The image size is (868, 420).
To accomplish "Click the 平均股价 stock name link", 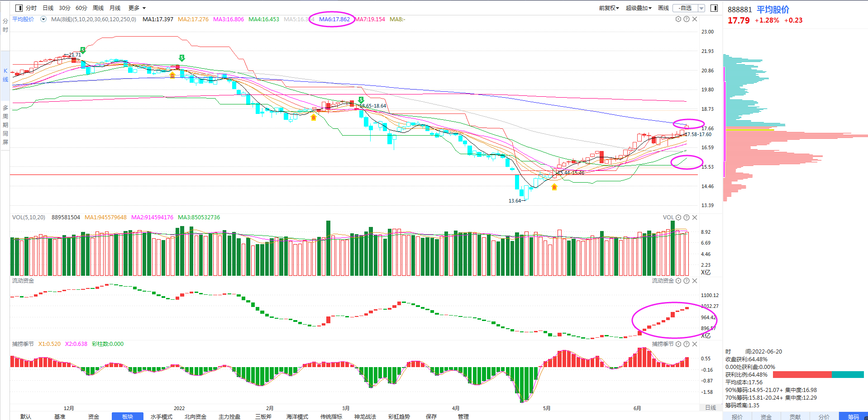I will coord(773,9).
